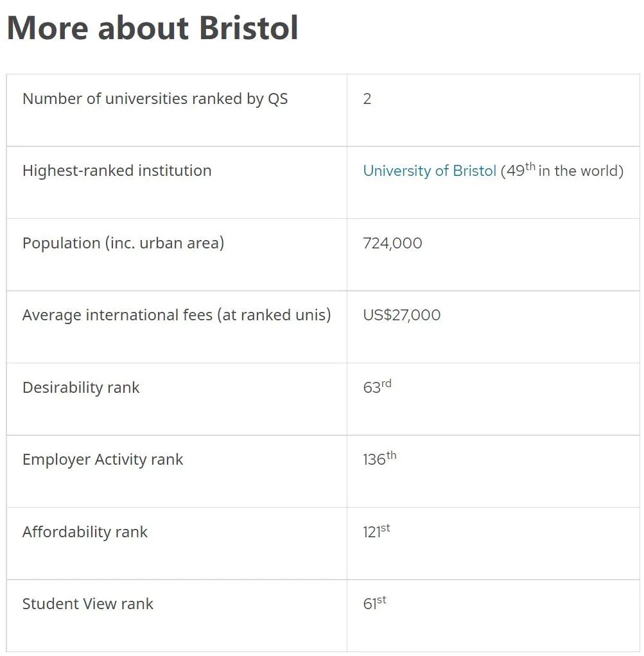Click the word Bristol in the heading
Image resolution: width=644 pixels, height=656 pixels.
click(249, 28)
